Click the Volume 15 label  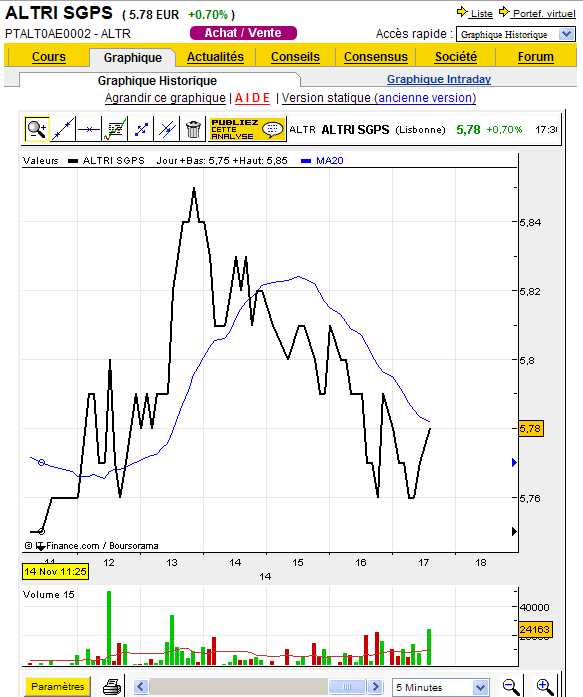click(x=48, y=594)
